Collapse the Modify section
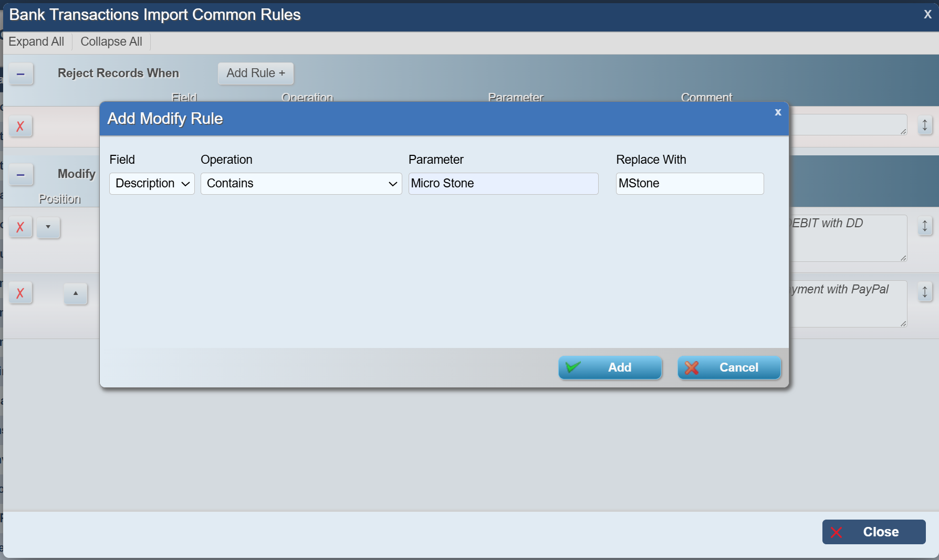 [20, 175]
